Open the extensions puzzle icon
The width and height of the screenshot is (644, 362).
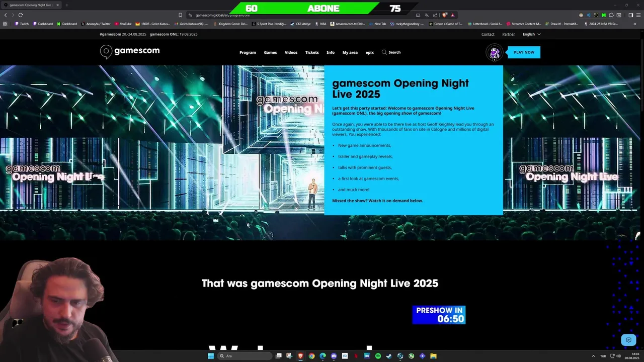611,15
